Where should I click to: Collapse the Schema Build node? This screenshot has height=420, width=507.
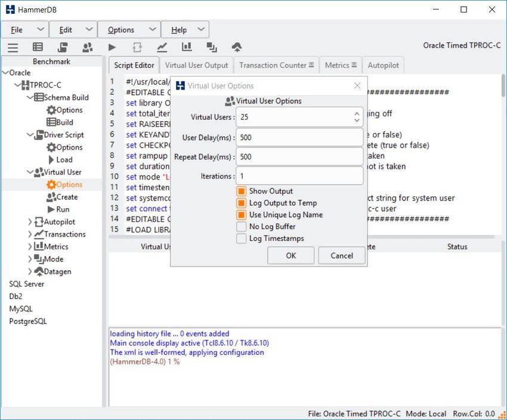tap(30, 98)
